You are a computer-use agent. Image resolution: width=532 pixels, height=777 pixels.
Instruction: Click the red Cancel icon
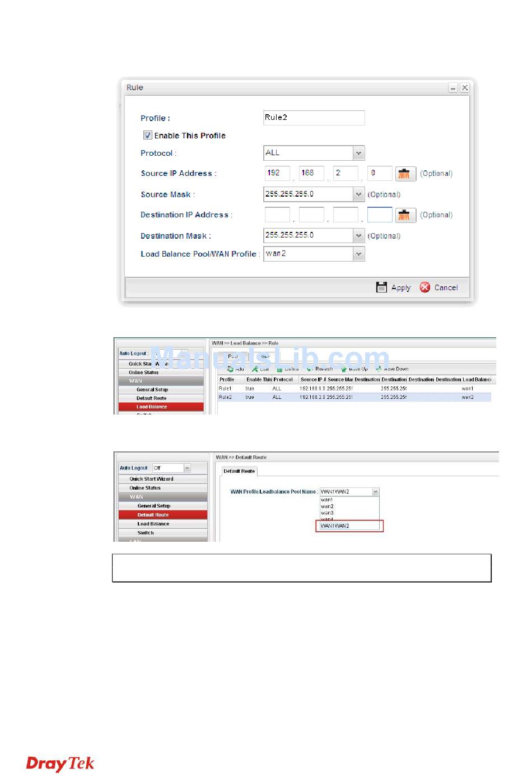(425, 287)
